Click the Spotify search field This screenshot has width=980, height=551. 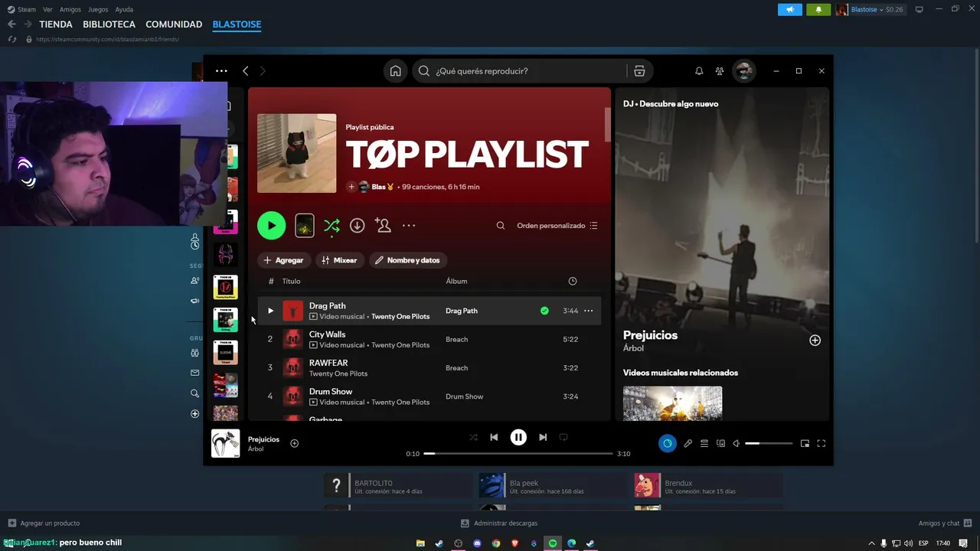[520, 71]
